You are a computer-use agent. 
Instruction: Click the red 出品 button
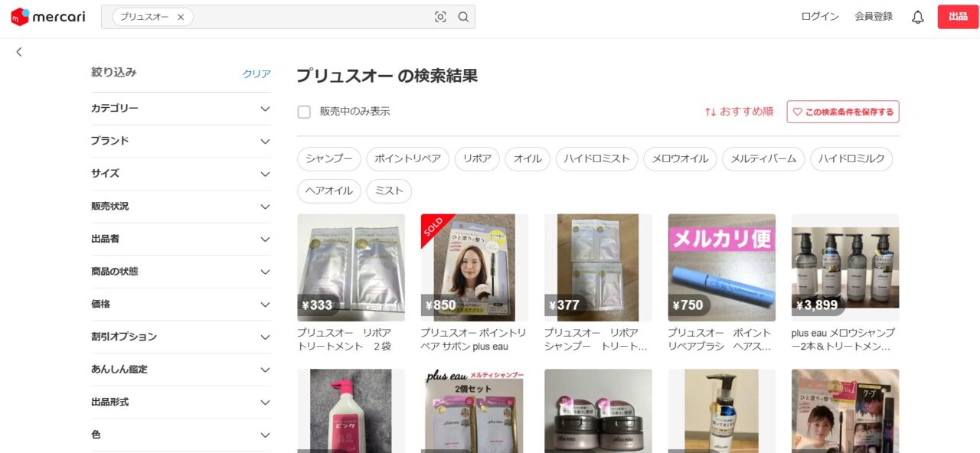(958, 17)
